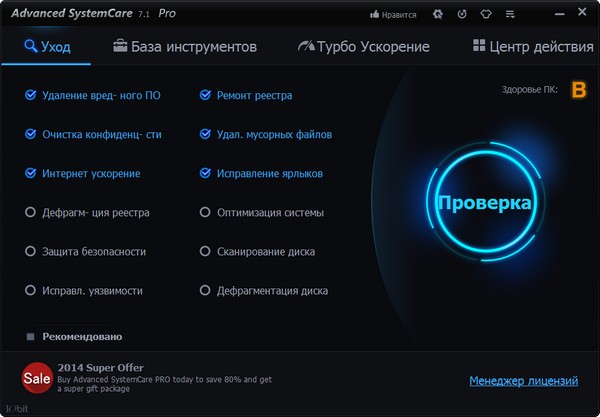The height and width of the screenshot is (417, 600).
Task: Enable Оптимизация системы option
Action: point(205,212)
